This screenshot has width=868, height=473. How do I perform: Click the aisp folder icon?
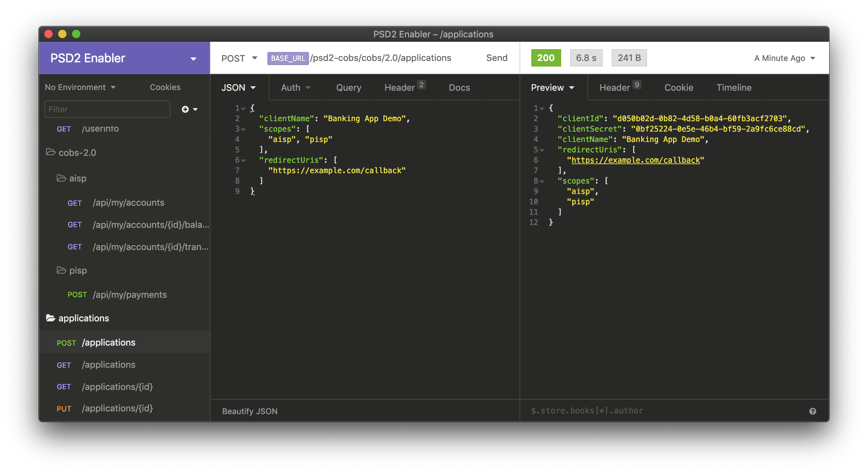[62, 178]
